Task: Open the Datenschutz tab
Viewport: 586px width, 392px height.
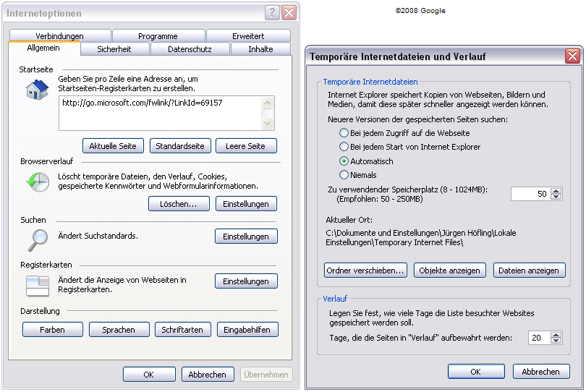Action: [x=190, y=49]
